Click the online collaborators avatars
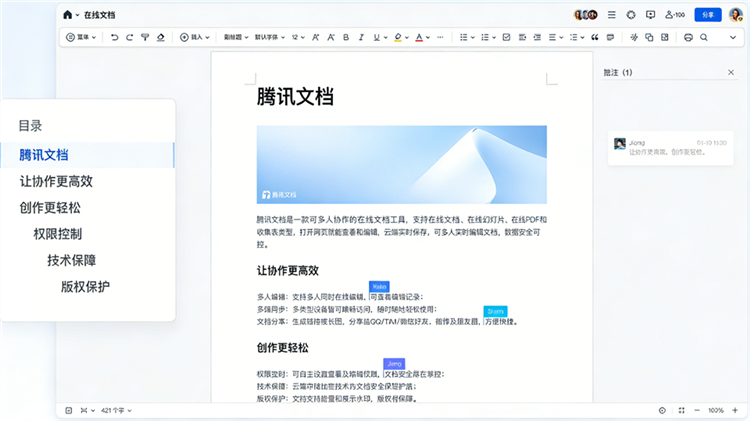750x421 pixels. pyautogui.click(x=585, y=15)
